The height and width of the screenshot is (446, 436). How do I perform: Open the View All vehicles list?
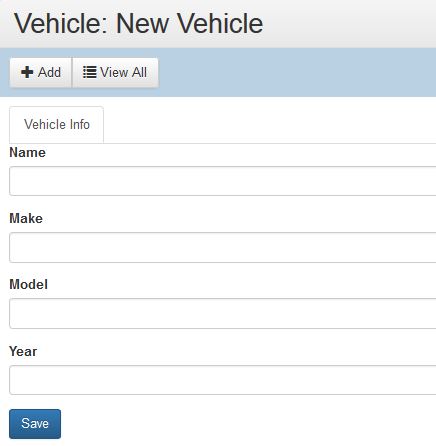click(x=115, y=73)
